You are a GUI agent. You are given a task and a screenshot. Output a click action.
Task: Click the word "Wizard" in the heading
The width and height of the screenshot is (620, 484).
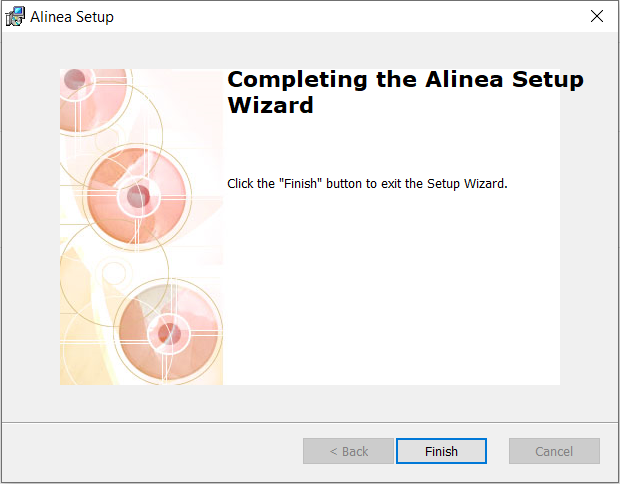tap(270, 105)
